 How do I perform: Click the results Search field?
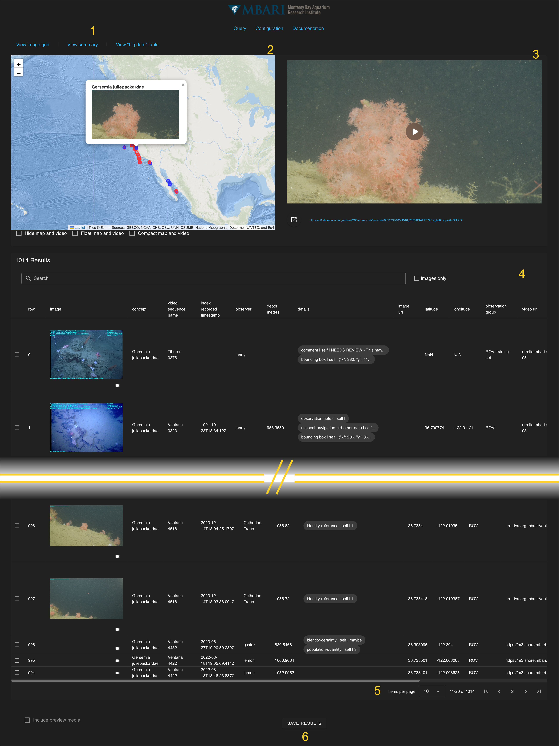point(214,278)
